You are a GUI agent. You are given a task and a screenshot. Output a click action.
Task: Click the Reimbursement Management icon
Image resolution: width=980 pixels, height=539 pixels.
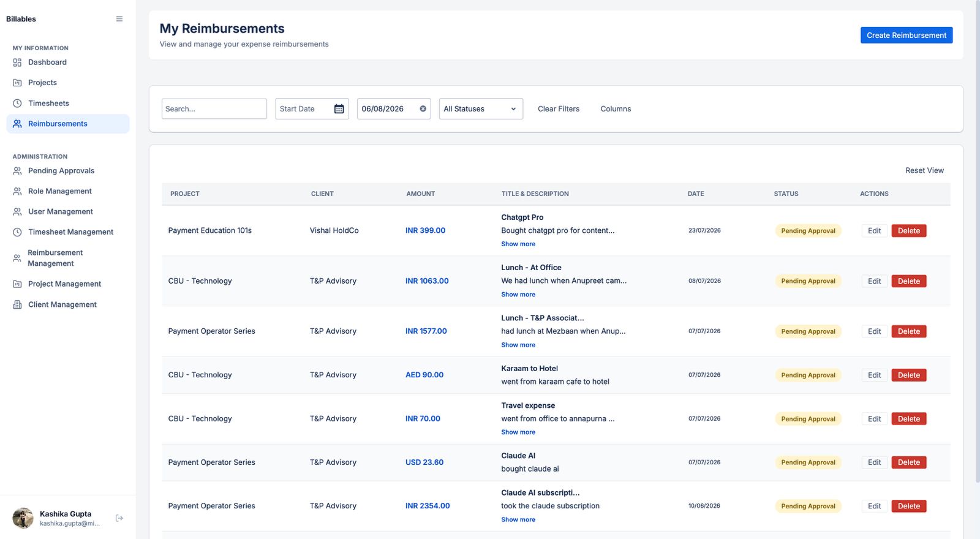pos(17,258)
